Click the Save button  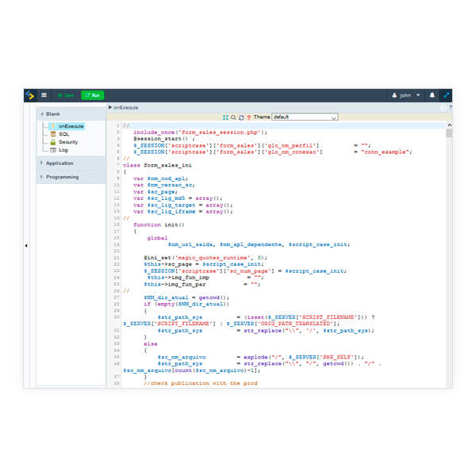coord(66,95)
